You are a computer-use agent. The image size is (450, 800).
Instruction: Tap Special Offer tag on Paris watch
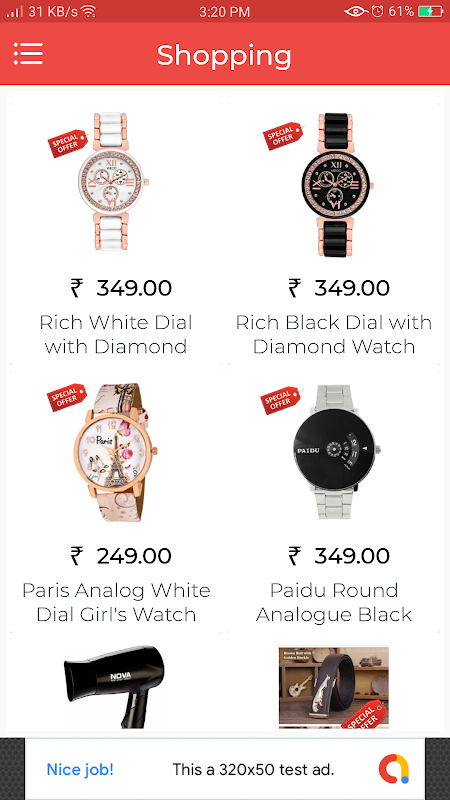point(67,397)
